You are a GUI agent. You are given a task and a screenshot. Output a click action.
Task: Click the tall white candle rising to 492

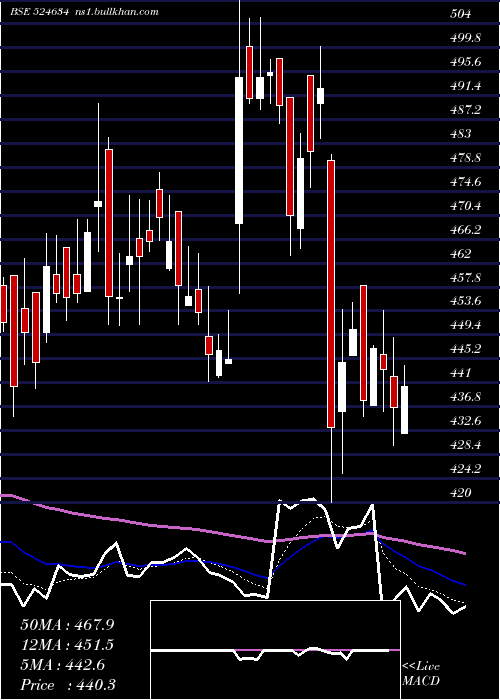239,150
